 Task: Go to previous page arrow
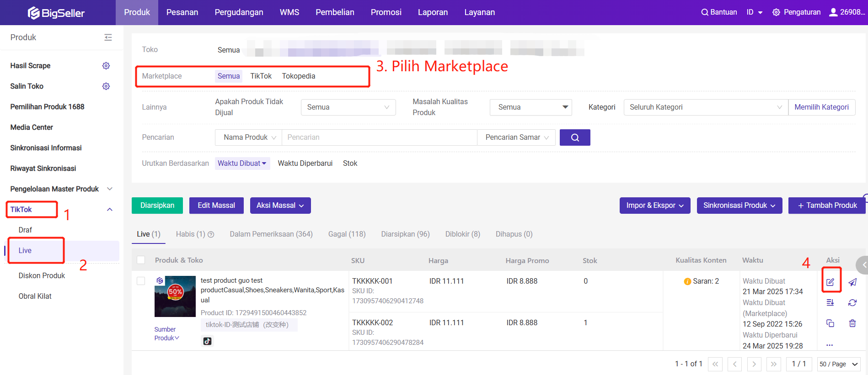pyautogui.click(x=735, y=364)
